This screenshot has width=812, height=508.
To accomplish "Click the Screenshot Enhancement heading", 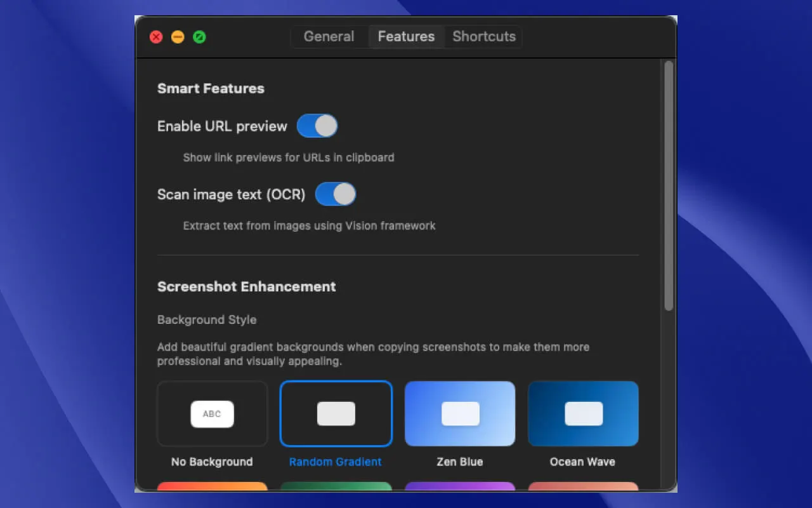I will click(247, 286).
